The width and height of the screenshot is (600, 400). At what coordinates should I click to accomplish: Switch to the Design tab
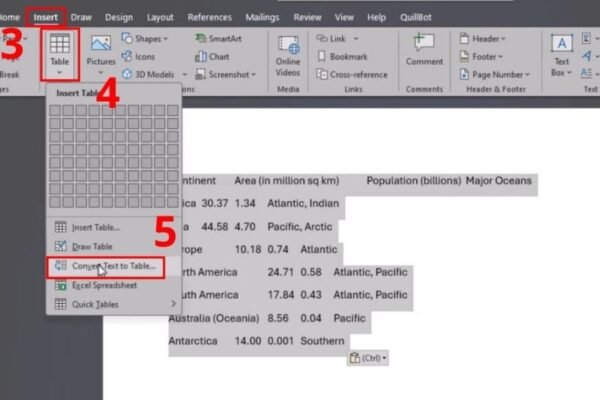tap(118, 17)
